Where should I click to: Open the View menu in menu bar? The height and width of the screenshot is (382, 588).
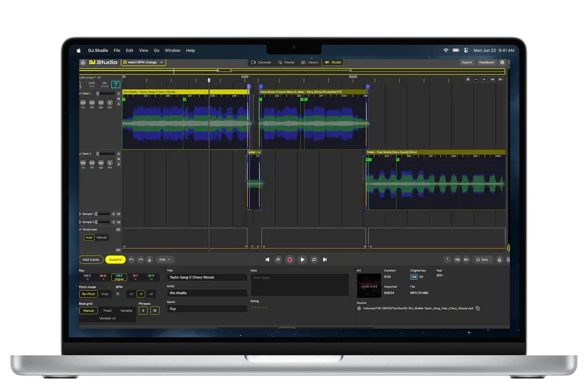pos(143,51)
